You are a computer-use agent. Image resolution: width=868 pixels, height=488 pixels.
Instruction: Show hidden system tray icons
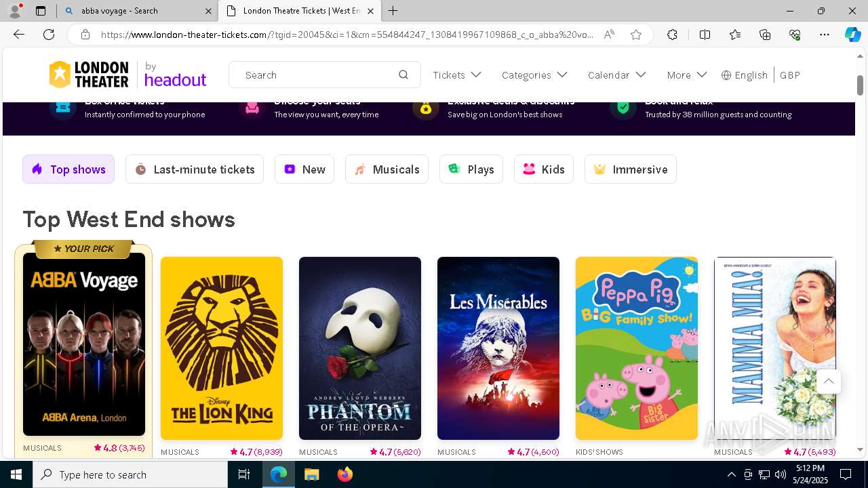(x=731, y=474)
